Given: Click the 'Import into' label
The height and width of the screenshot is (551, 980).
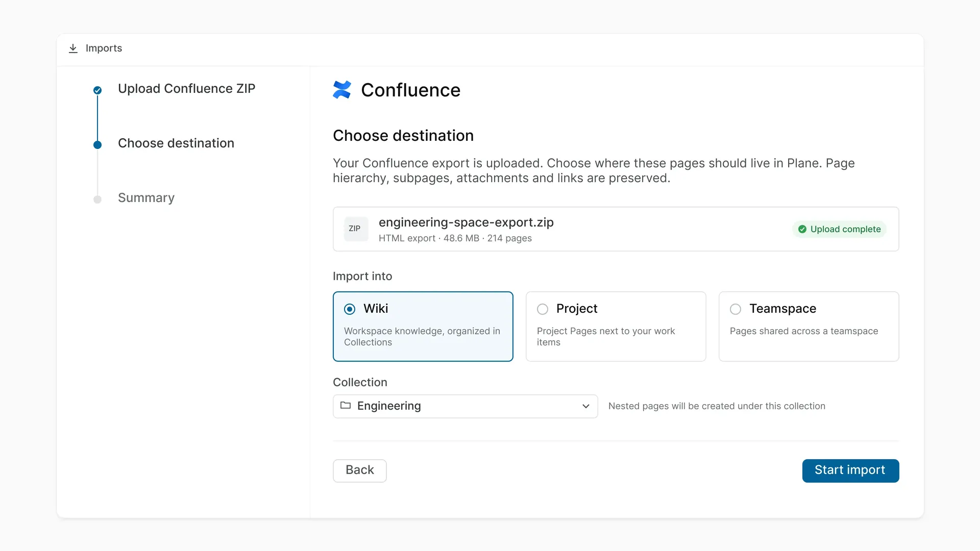Looking at the screenshot, I should [362, 277].
